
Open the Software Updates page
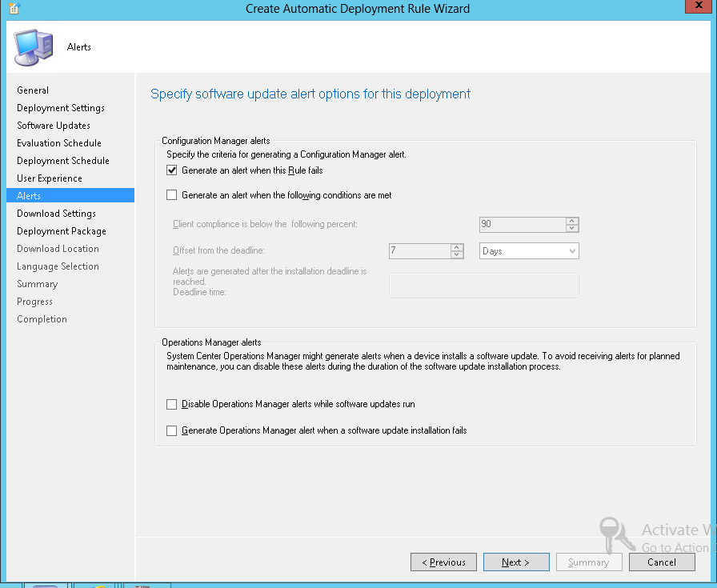click(54, 126)
